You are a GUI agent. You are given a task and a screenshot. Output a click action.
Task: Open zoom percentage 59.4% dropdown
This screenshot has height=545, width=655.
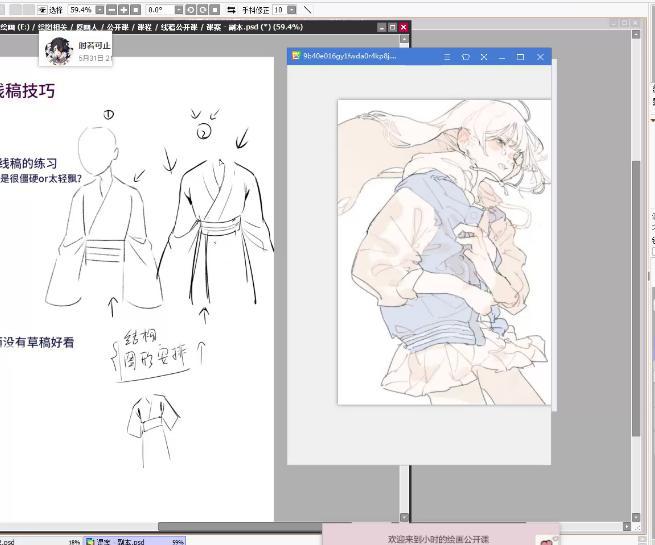pos(100,10)
